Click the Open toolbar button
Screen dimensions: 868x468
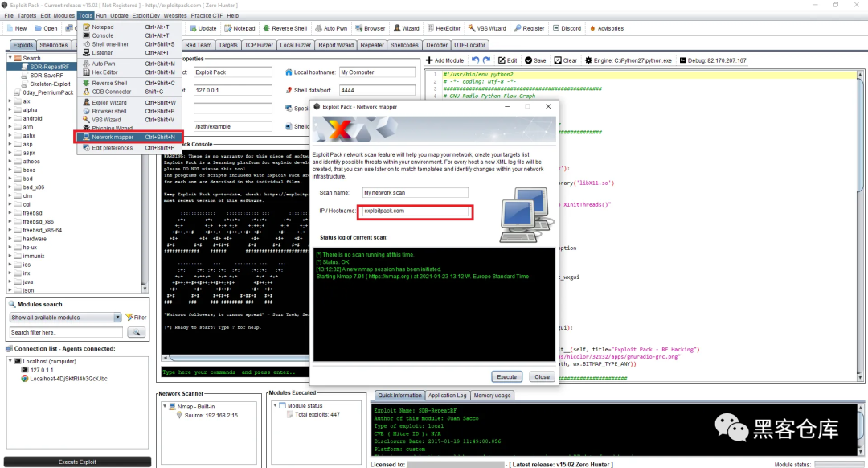click(46, 28)
